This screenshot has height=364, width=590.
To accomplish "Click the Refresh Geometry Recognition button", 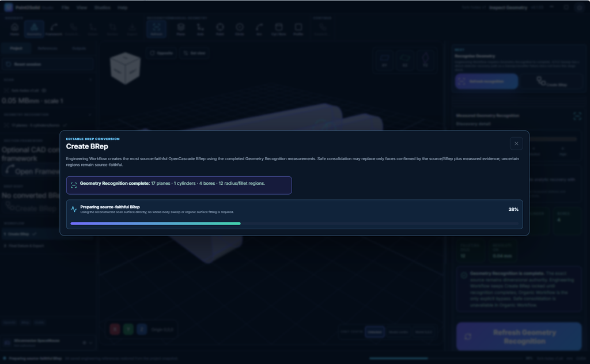I will coord(519,336).
